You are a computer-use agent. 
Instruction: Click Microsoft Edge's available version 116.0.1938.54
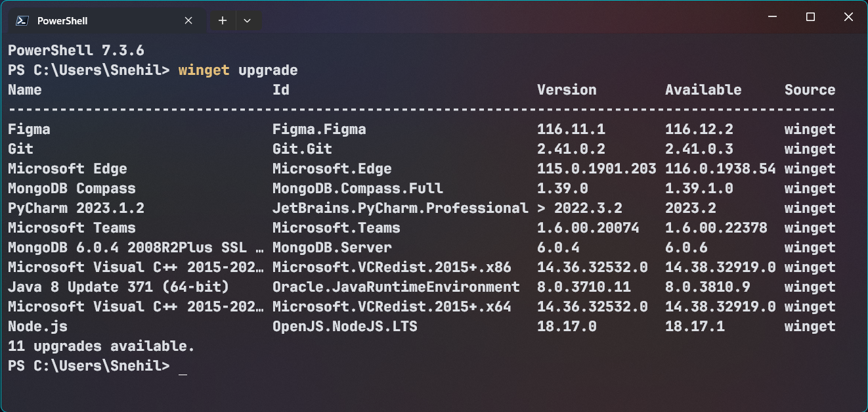[x=720, y=169]
